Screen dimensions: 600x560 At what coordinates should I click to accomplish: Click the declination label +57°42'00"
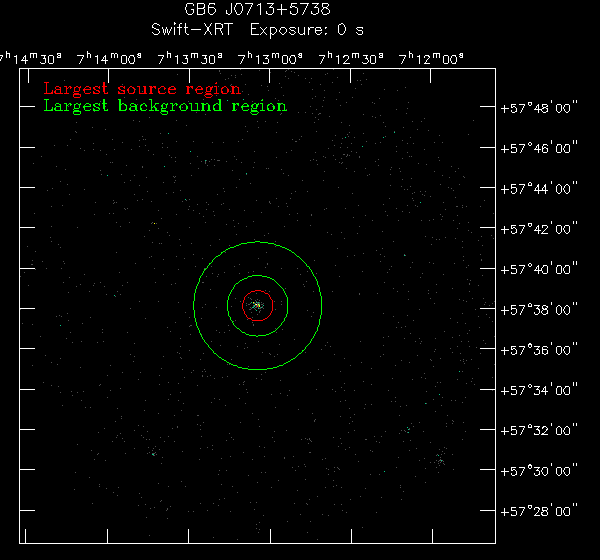[x=539, y=229]
